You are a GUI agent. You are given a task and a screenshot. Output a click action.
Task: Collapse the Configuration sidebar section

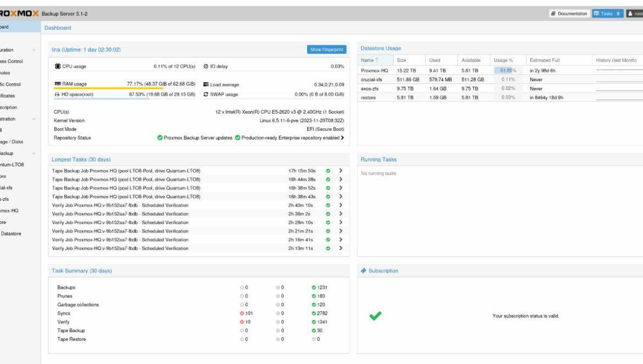(x=34, y=50)
